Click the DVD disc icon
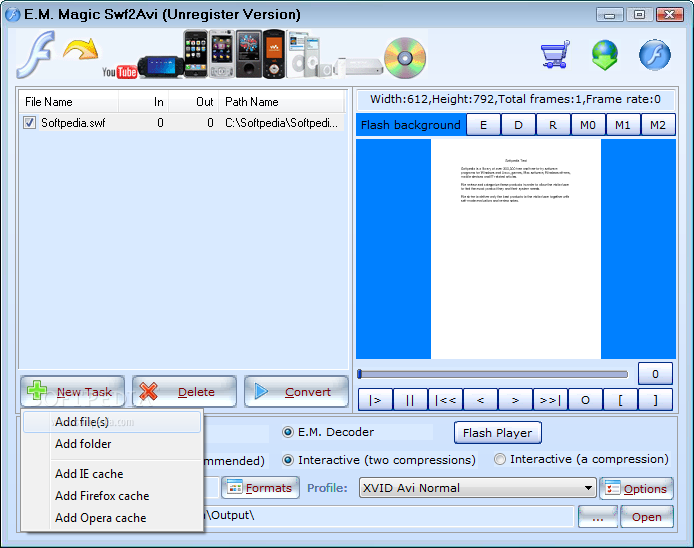Viewport: 694px width, 548px height. tap(405, 58)
